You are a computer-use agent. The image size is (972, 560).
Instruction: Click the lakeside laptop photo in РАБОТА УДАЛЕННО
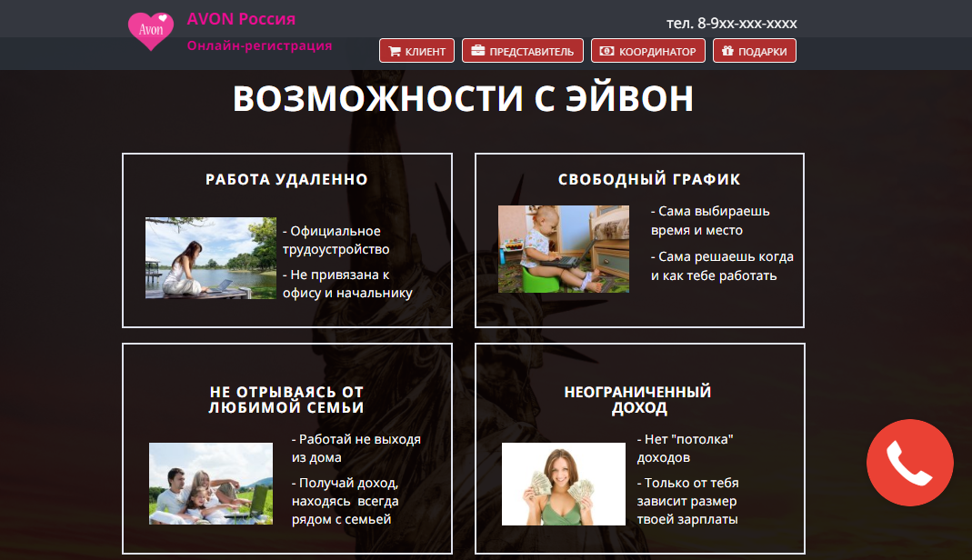210,255
